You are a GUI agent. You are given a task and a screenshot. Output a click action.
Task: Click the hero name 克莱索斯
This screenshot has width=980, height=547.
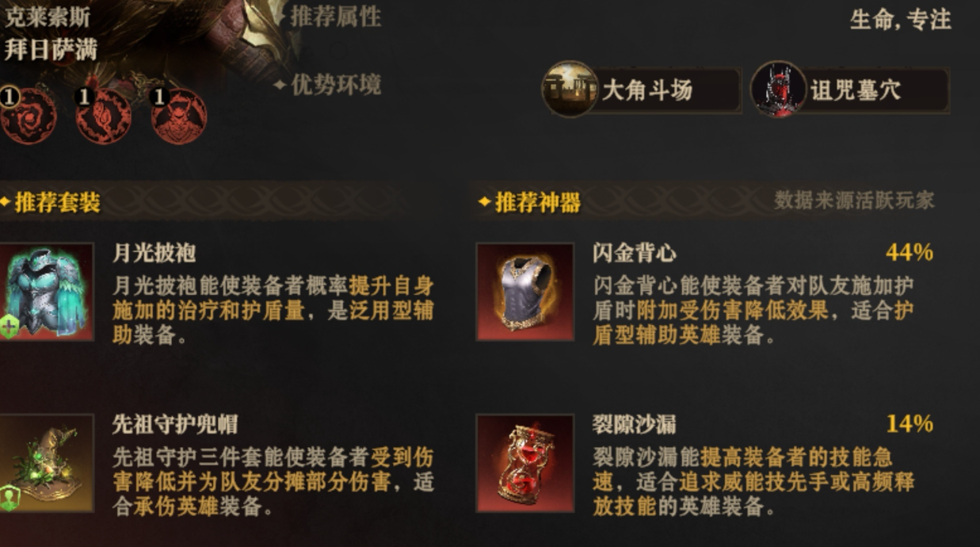[x=47, y=16]
